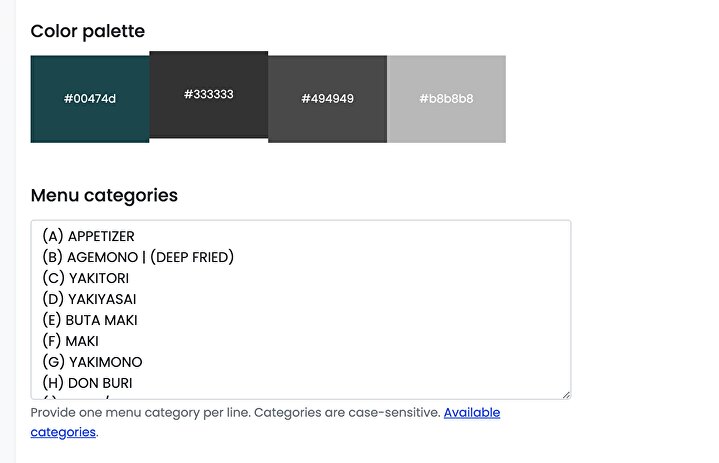Place cursor on the (C) YAKITORI line
Viewport: 719px width, 463px height.
[x=85, y=278]
